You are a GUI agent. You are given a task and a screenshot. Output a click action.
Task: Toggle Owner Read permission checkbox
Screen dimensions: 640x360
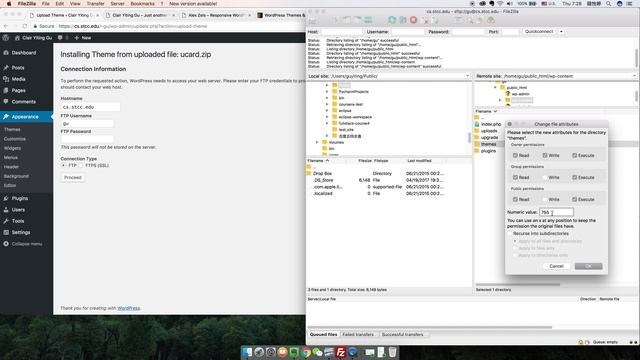515,156
